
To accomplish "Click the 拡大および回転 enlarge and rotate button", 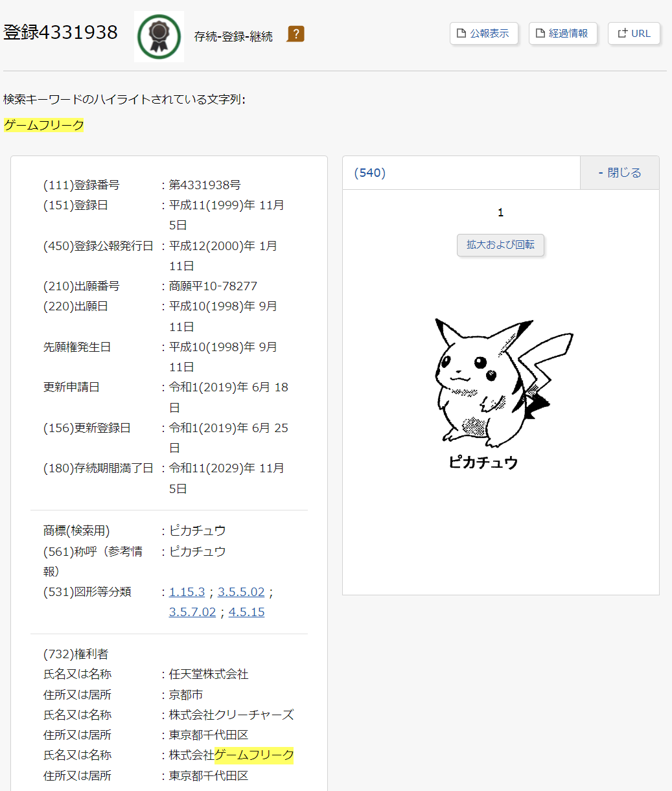I will coord(501,245).
